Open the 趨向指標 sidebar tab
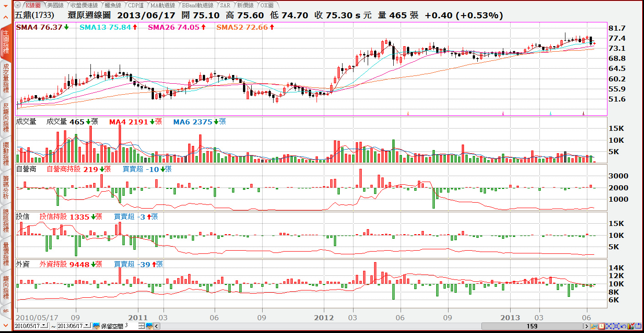This screenshot has width=644, height=333. 6,288
